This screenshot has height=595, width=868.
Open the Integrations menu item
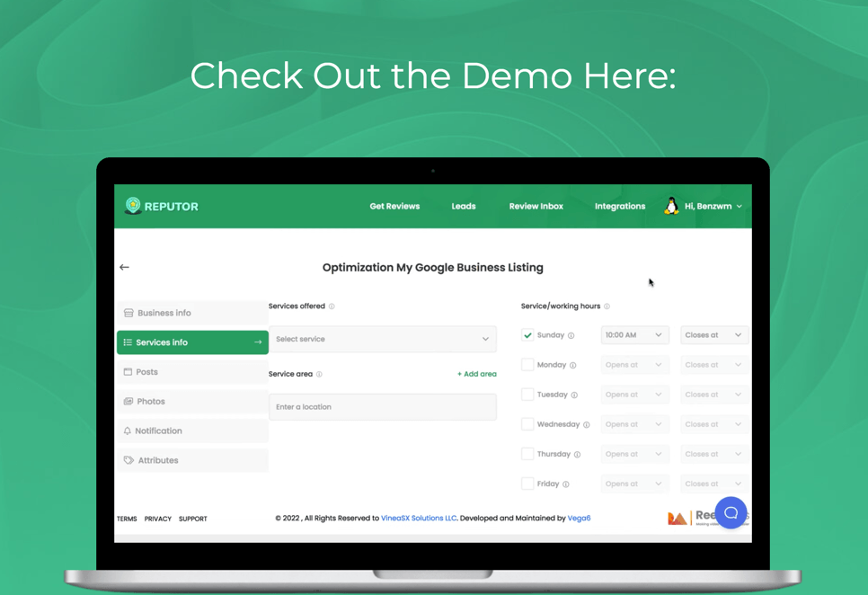click(620, 207)
